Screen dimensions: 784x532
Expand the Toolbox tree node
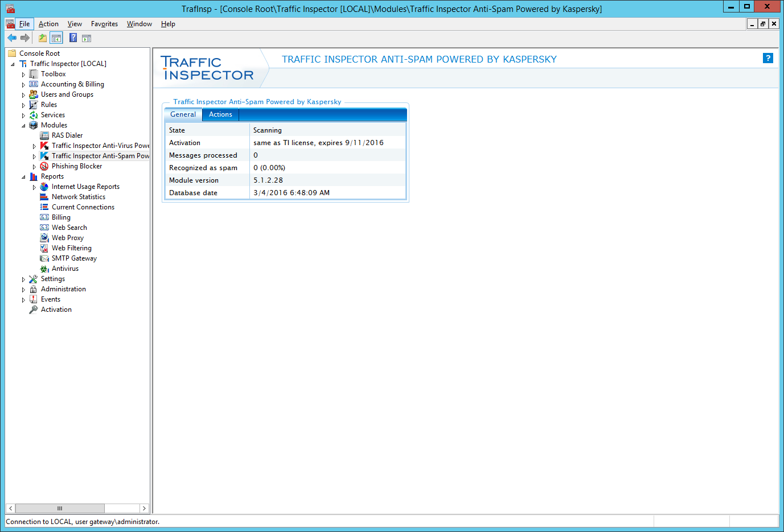23,75
